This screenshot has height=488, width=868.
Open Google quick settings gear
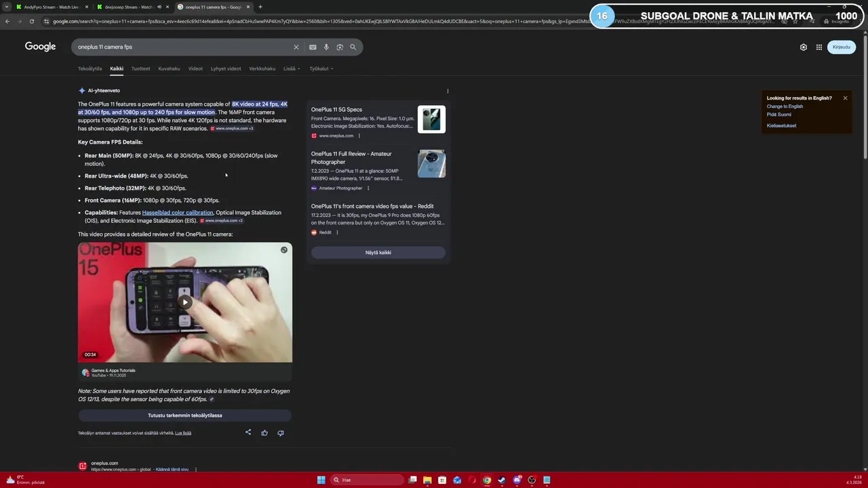(x=804, y=47)
